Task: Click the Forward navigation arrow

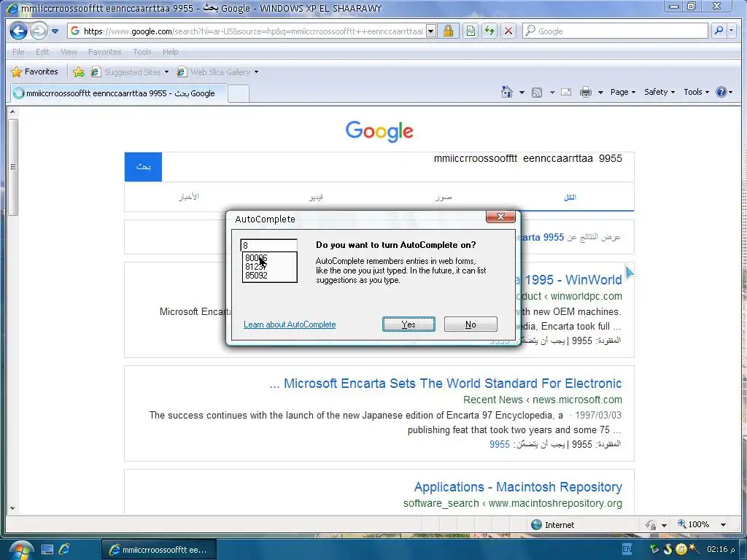Action: tap(39, 31)
